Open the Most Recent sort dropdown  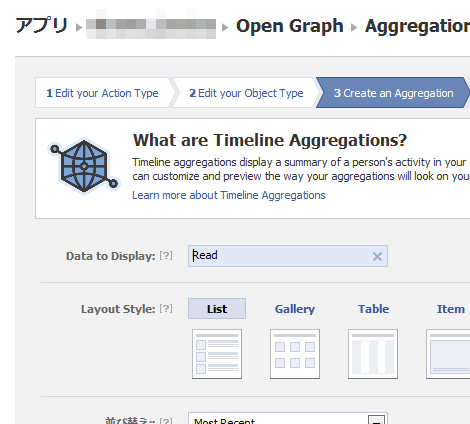click(x=288, y=419)
